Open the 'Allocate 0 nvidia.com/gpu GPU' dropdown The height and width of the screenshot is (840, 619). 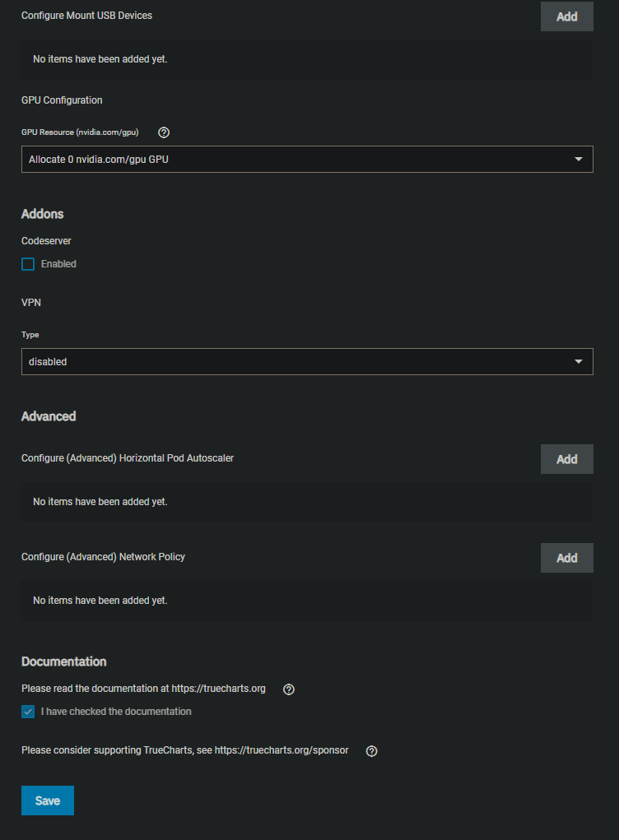[x=307, y=159]
